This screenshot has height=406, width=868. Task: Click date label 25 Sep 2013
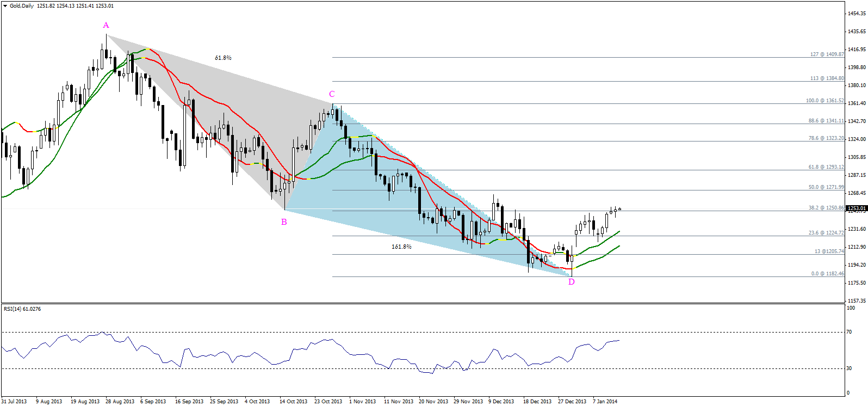[x=224, y=402]
